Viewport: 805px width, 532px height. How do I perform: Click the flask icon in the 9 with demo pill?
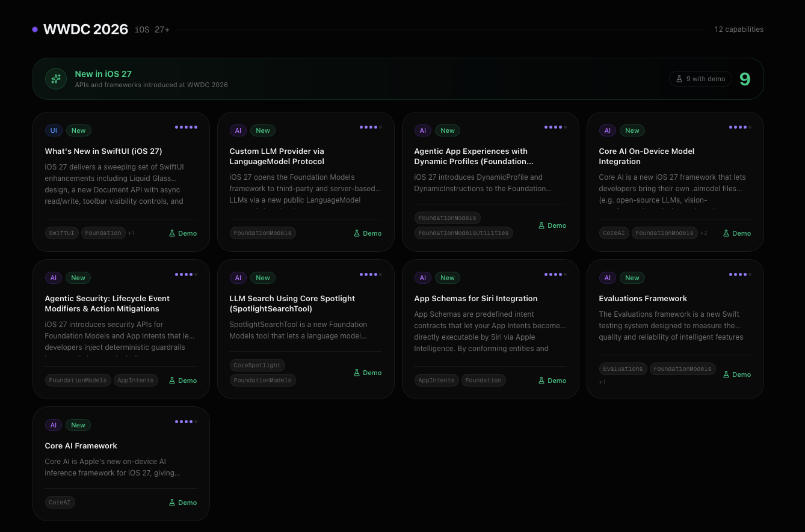click(679, 79)
